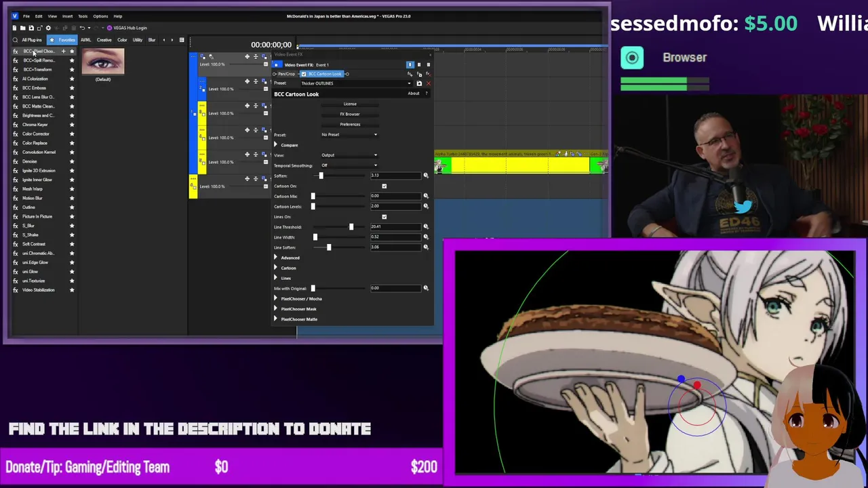Click the Line Threshold slider handle
The height and width of the screenshot is (488, 868).
351,226
